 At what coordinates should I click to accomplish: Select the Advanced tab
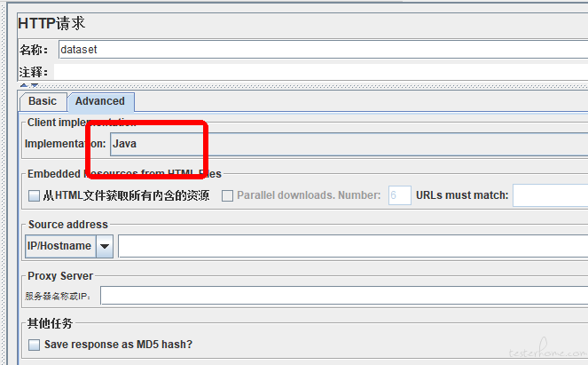(100, 102)
